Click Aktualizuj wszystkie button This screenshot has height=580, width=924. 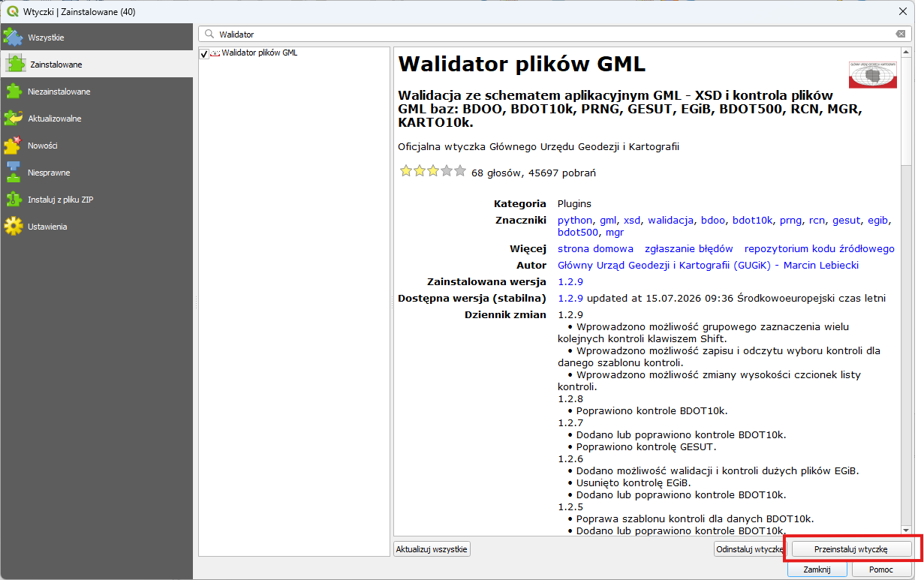click(x=432, y=549)
